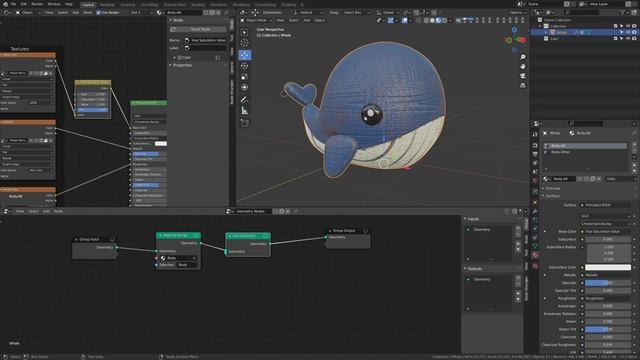Open the viewport Options dropdown
The width and height of the screenshot is (640, 360).
[x=518, y=13]
